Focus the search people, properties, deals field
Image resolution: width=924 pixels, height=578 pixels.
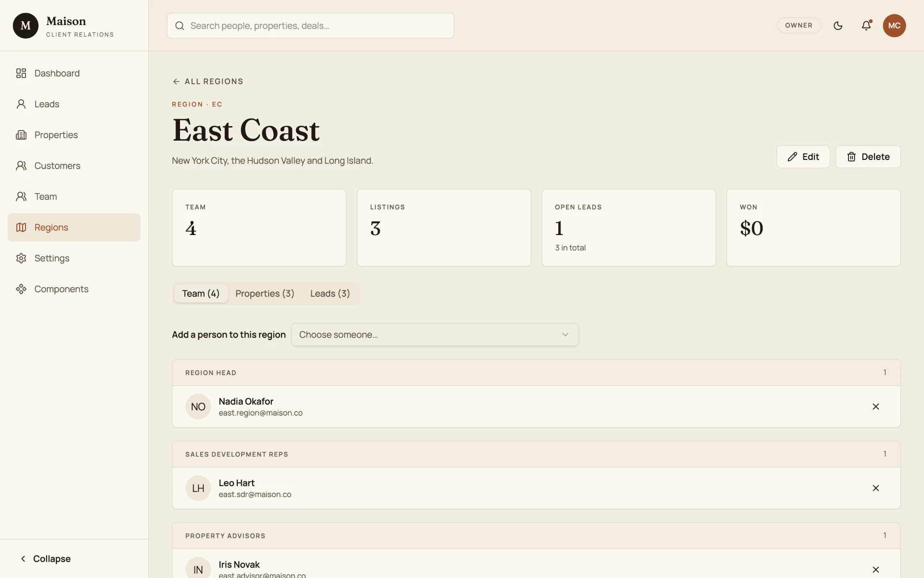310,26
